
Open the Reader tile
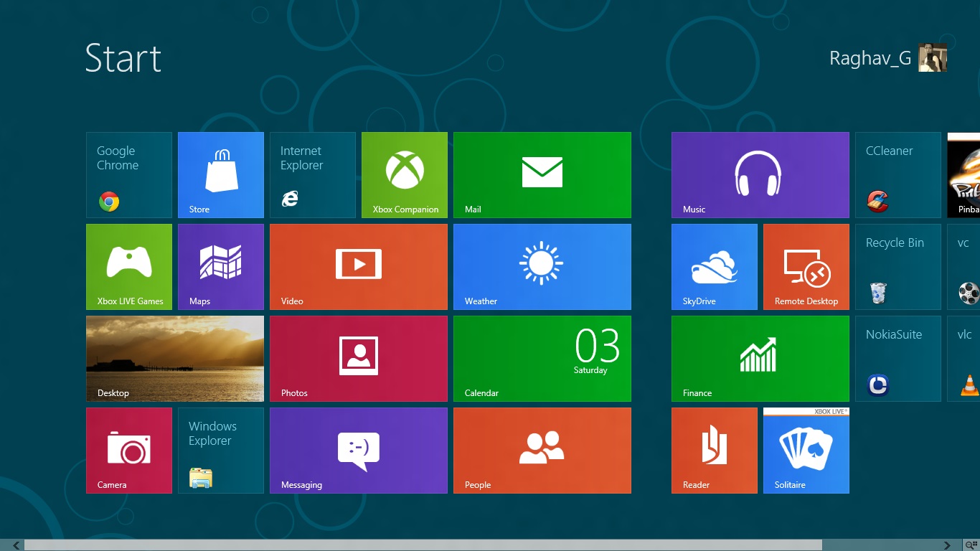(x=715, y=451)
